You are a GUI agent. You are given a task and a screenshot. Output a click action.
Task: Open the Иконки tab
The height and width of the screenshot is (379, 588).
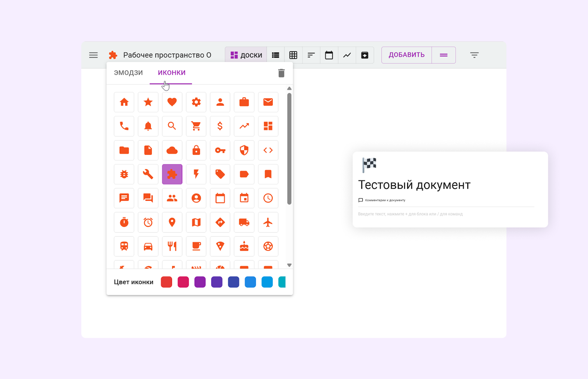(x=172, y=73)
